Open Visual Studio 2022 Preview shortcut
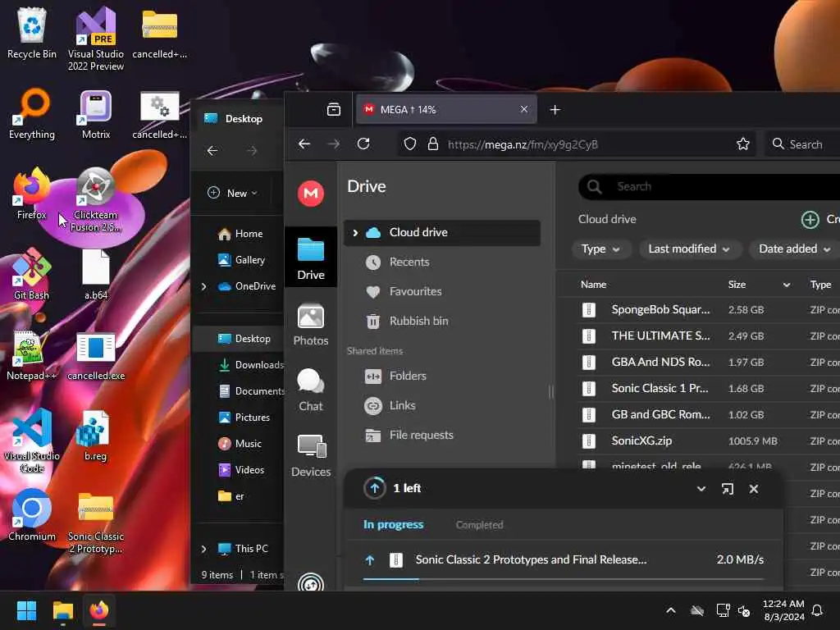The image size is (840, 630). [95, 39]
